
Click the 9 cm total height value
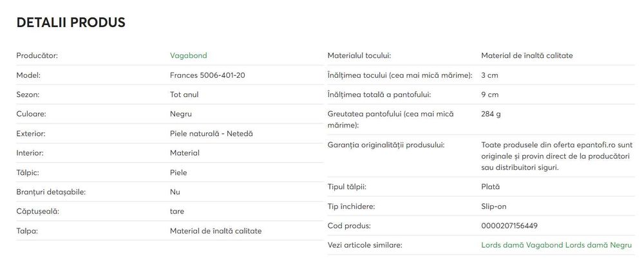489,95
